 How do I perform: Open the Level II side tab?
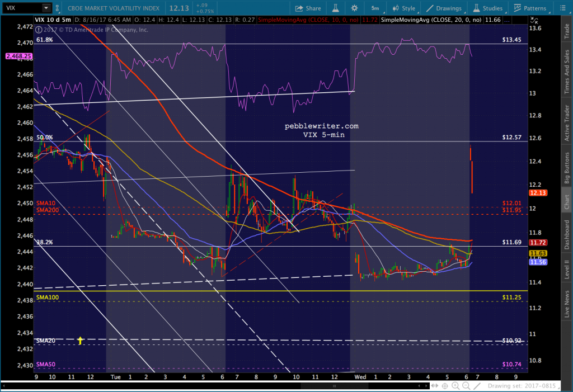pyautogui.click(x=566, y=270)
